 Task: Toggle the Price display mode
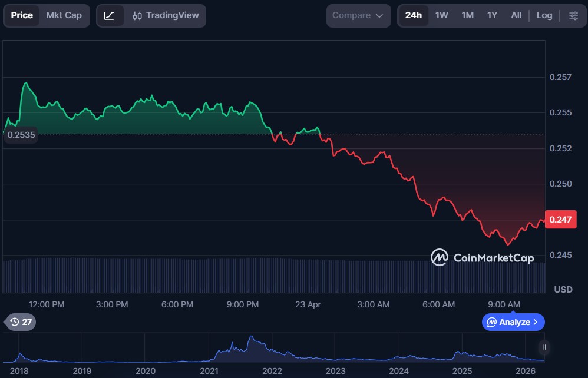(x=21, y=15)
